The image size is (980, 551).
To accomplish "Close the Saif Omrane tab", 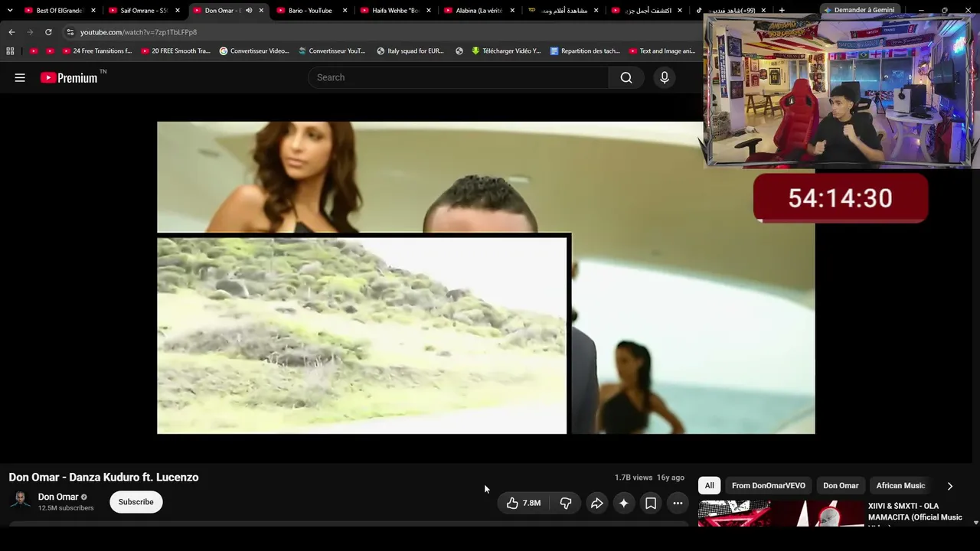I will (177, 11).
